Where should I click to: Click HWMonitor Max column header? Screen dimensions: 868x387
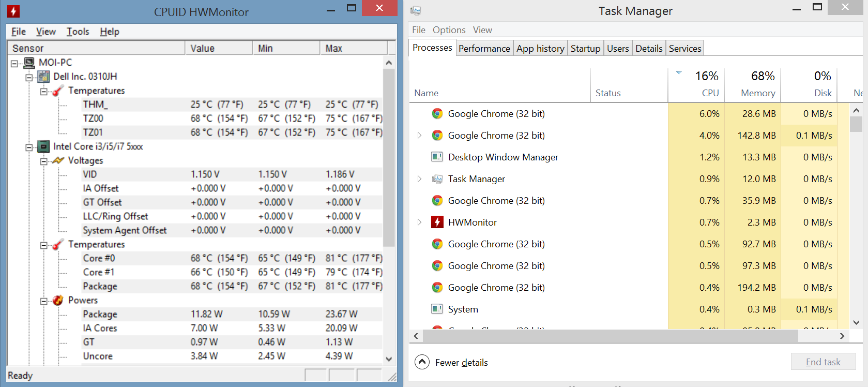pyautogui.click(x=354, y=48)
